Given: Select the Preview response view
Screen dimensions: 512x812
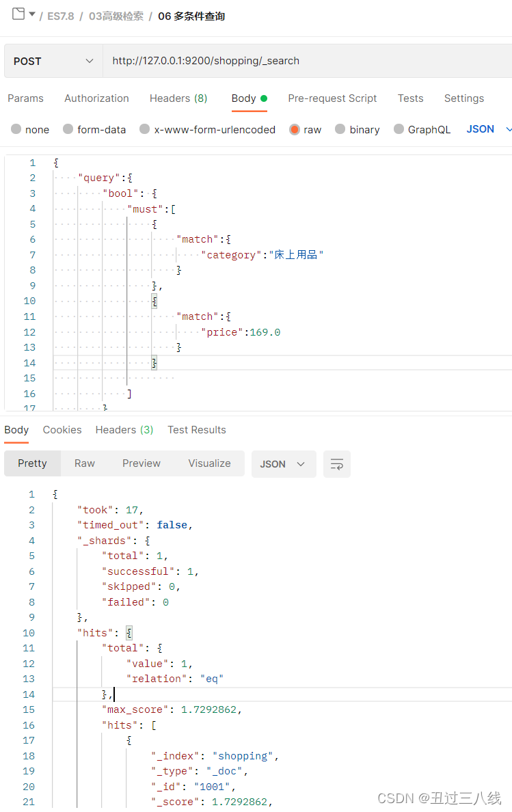Looking at the screenshot, I should 142,463.
